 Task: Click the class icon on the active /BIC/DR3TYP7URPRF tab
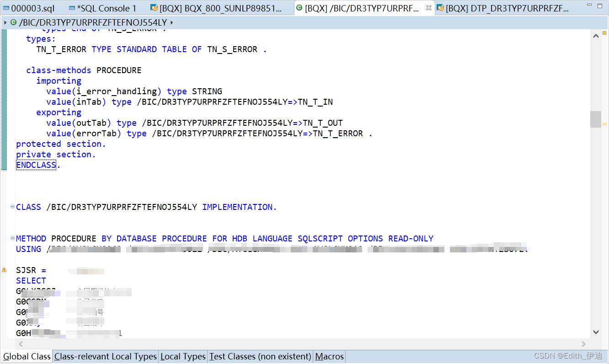tap(299, 8)
